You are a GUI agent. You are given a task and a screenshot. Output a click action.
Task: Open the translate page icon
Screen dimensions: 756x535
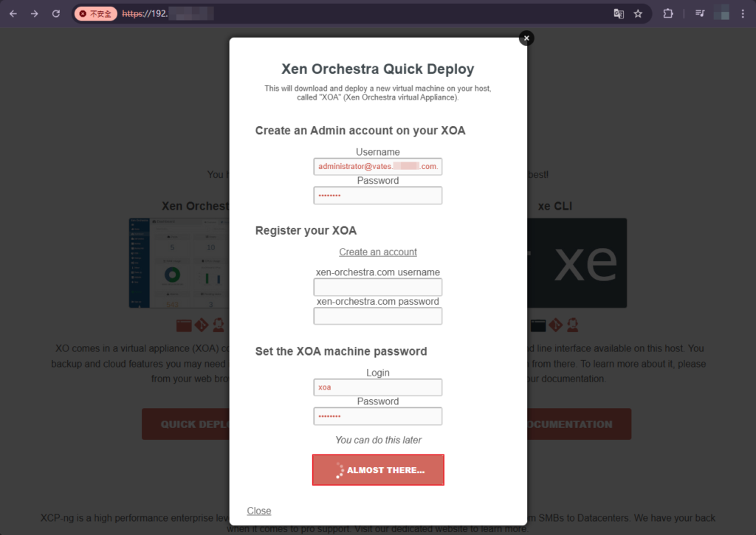619,13
